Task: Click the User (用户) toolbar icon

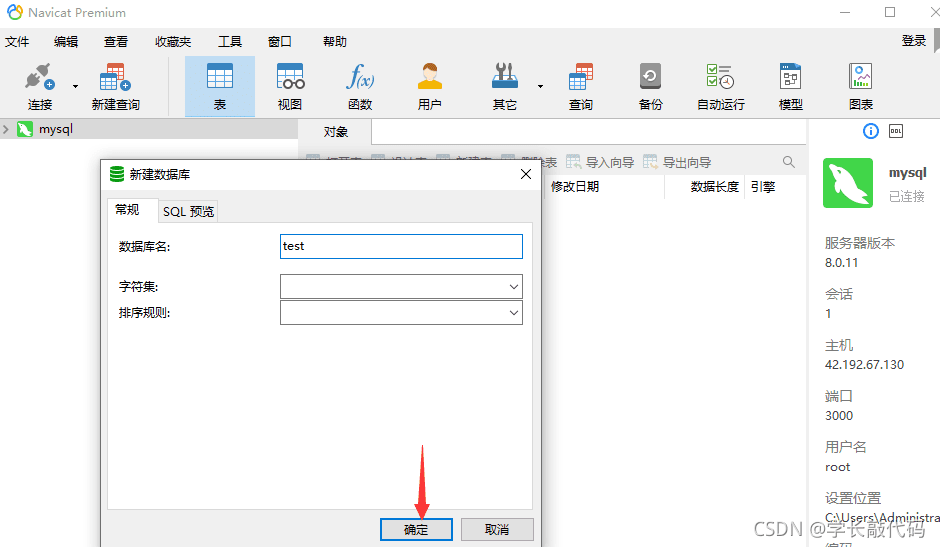Action: (x=430, y=86)
